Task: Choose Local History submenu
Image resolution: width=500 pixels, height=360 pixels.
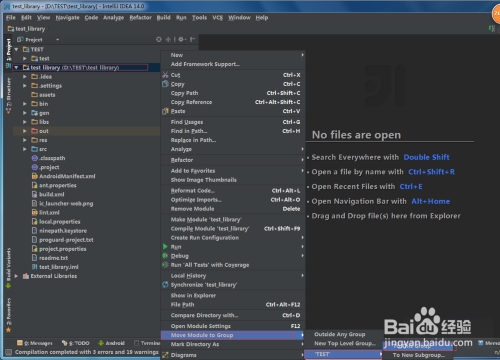Action: [233, 276]
